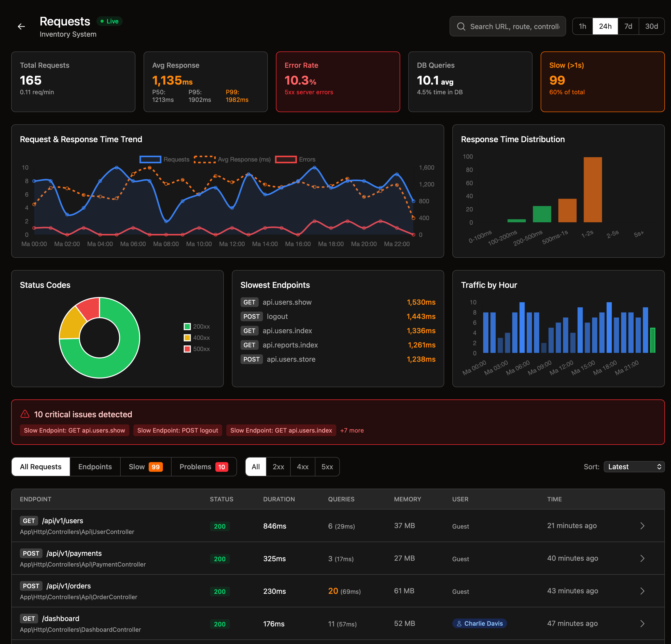The image size is (671, 644).
Task: Click the Live status badge
Action: click(109, 21)
